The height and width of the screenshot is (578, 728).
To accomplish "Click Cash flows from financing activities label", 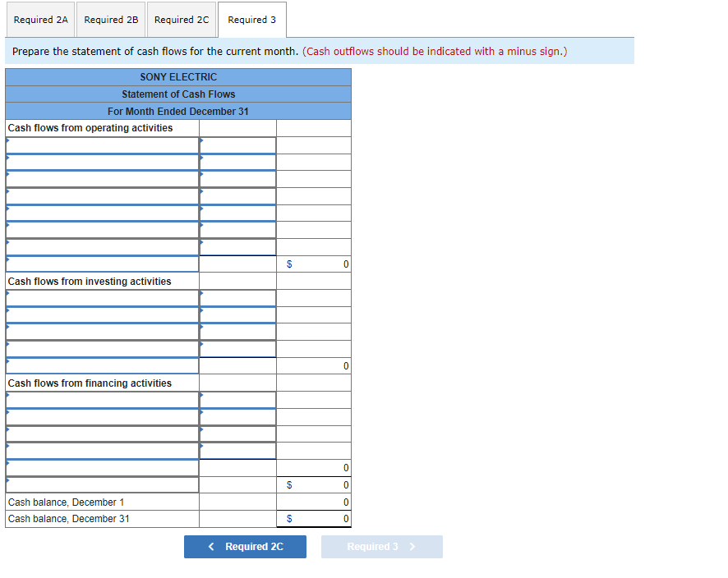I will pyautogui.click(x=90, y=383).
